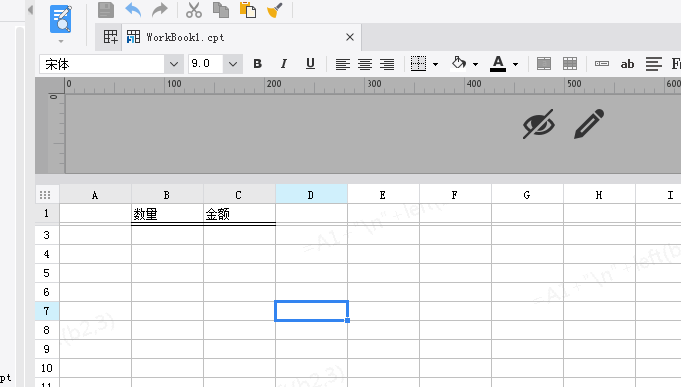The width and height of the screenshot is (681, 387).
Task: Select row 1 header
Action: click(x=46, y=213)
